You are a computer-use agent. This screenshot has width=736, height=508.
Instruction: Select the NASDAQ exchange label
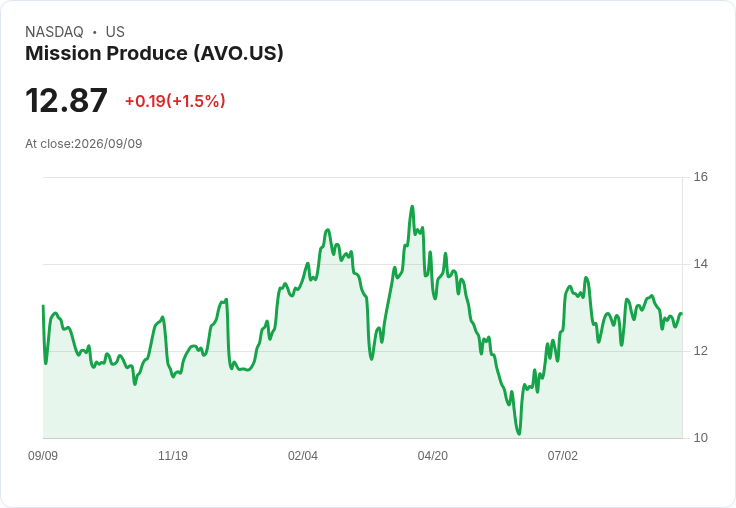54,32
